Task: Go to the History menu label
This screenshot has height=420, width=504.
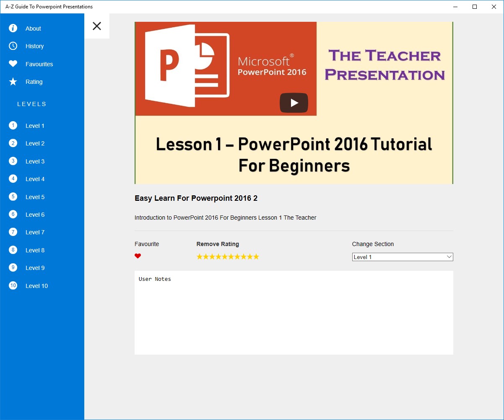Action: pyautogui.click(x=34, y=46)
